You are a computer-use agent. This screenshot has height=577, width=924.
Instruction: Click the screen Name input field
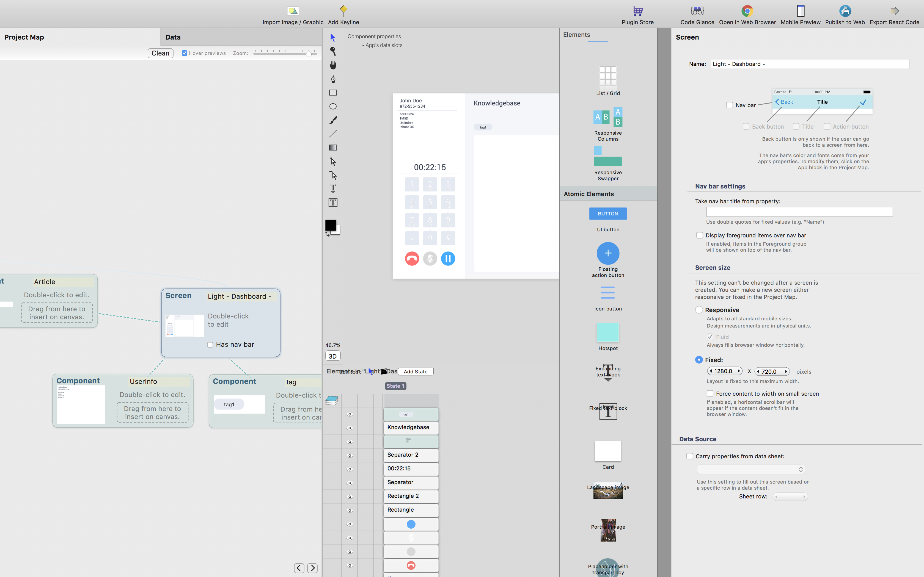click(x=809, y=64)
